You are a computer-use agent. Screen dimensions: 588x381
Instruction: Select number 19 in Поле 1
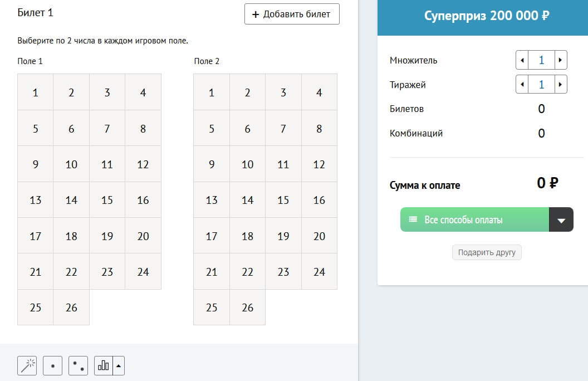coord(107,236)
